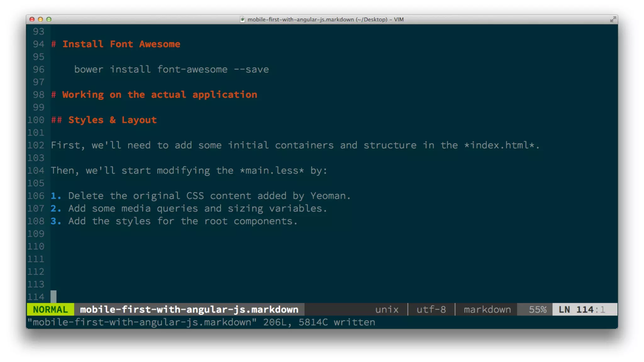Click the 'bower install font-awesome --save' line

coord(171,69)
